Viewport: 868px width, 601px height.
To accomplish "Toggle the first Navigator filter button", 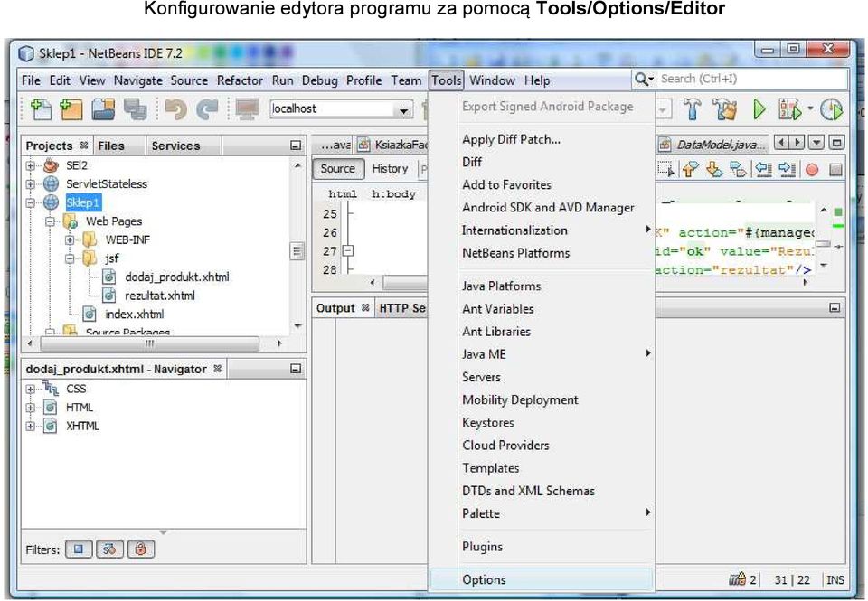I will pyautogui.click(x=79, y=549).
